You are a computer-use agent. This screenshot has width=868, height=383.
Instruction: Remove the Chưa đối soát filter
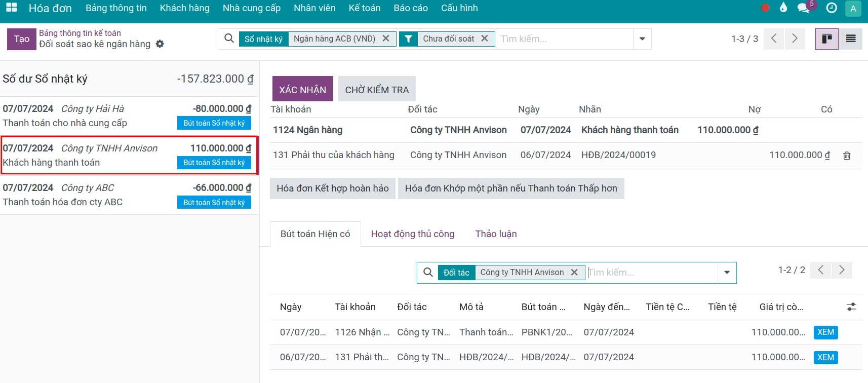point(485,39)
